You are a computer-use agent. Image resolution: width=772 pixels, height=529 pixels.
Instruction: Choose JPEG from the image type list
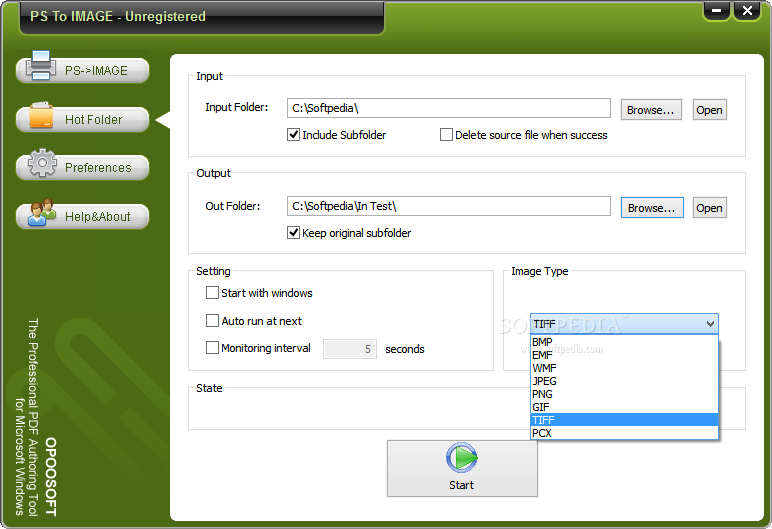click(x=624, y=381)
